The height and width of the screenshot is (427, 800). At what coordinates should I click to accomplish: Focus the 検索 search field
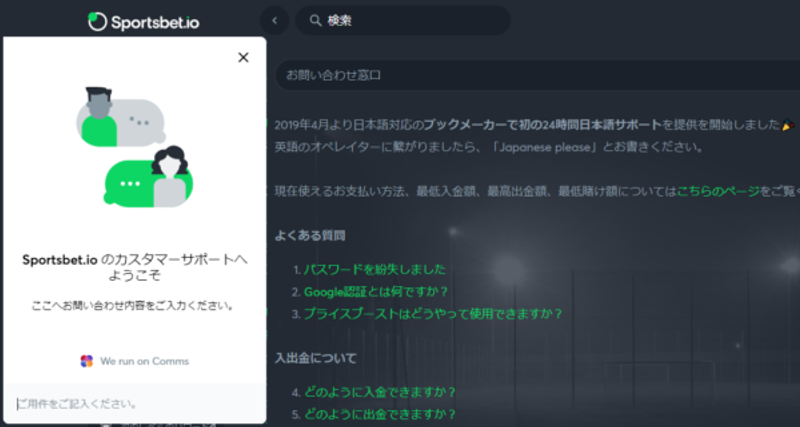tap(403, 20)
